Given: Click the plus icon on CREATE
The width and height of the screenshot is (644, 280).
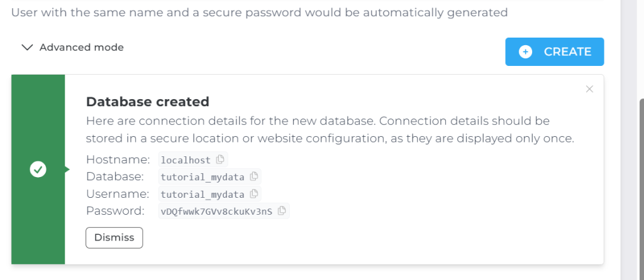Looking at the screenshot, I should 526,52.
